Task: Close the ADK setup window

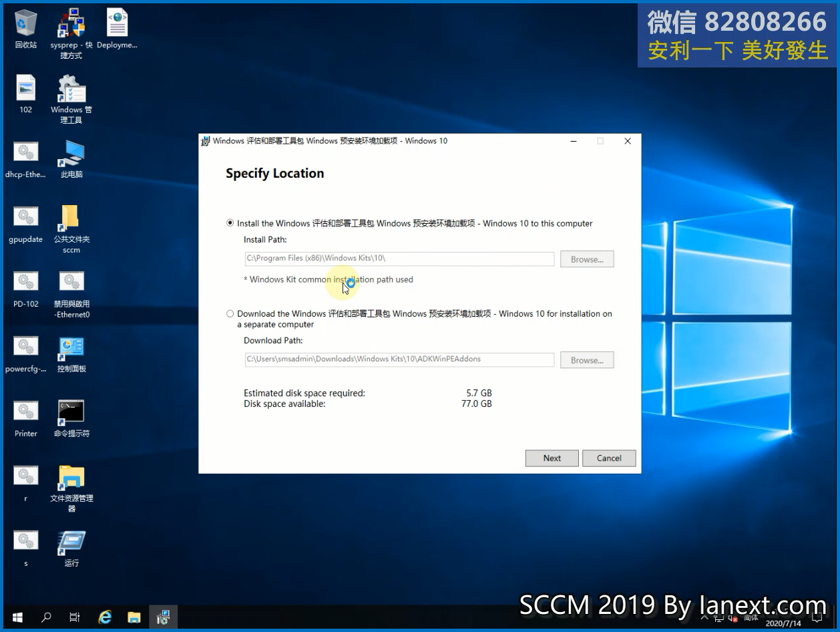Action: (x=628, y=141)
